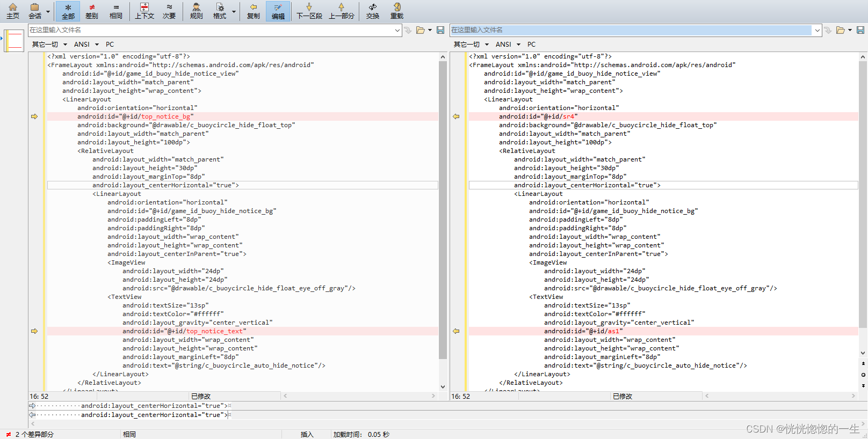Image resolution: width=868 pixels, height=439 pixels.
Task: Click the 加载时间 status text
Action: pyautogui.click(x=361, y=434)
